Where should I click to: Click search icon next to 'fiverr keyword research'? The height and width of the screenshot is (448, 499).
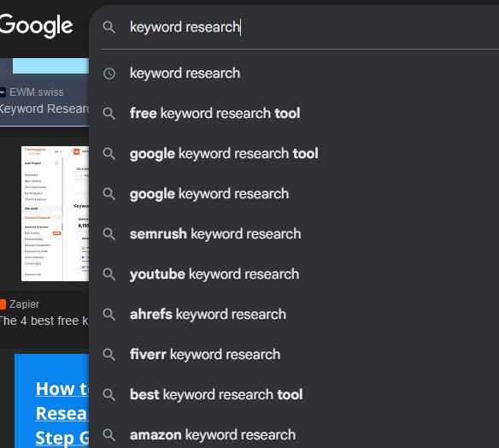109,355
